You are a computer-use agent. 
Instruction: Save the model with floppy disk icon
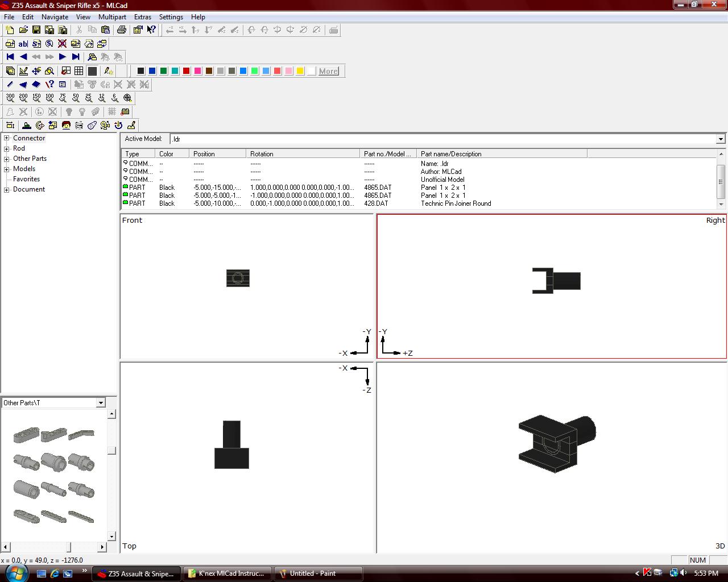pyautogui.click(x=36, y=30)
